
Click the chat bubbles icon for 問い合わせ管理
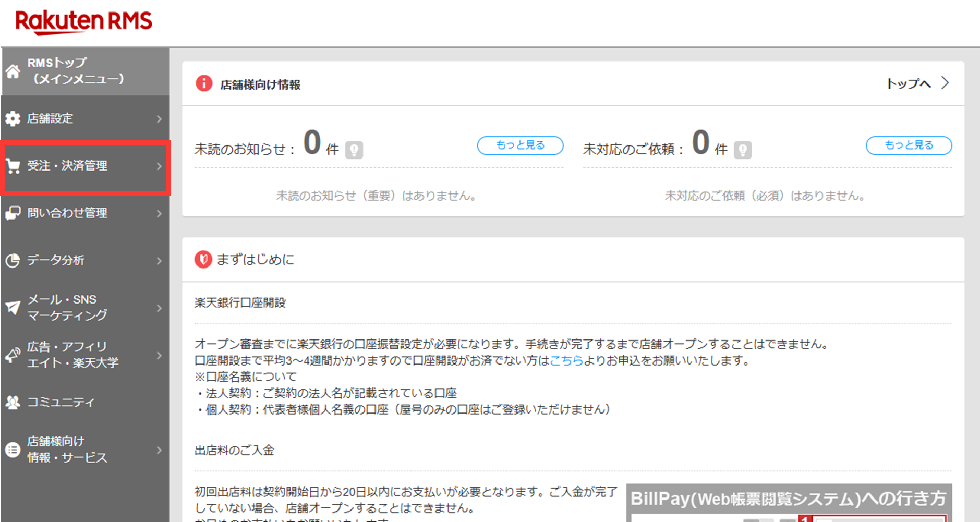pyautogui.click(x=13, y=213)
